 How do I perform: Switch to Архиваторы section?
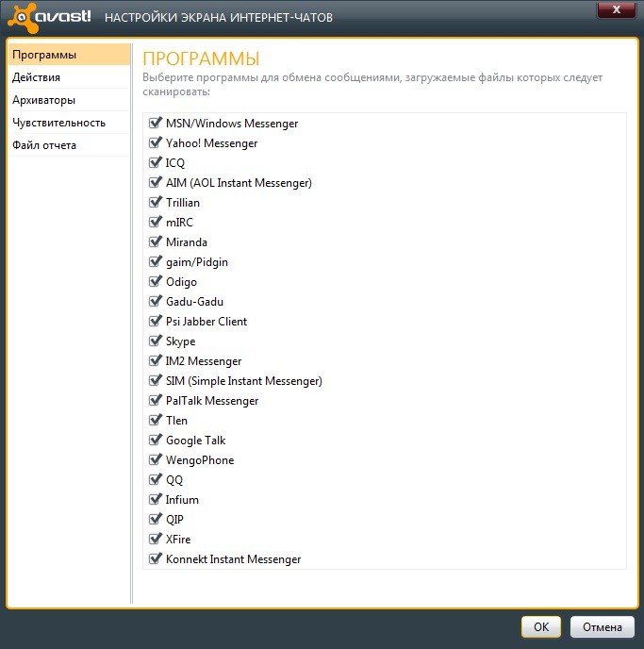(69, 100)
